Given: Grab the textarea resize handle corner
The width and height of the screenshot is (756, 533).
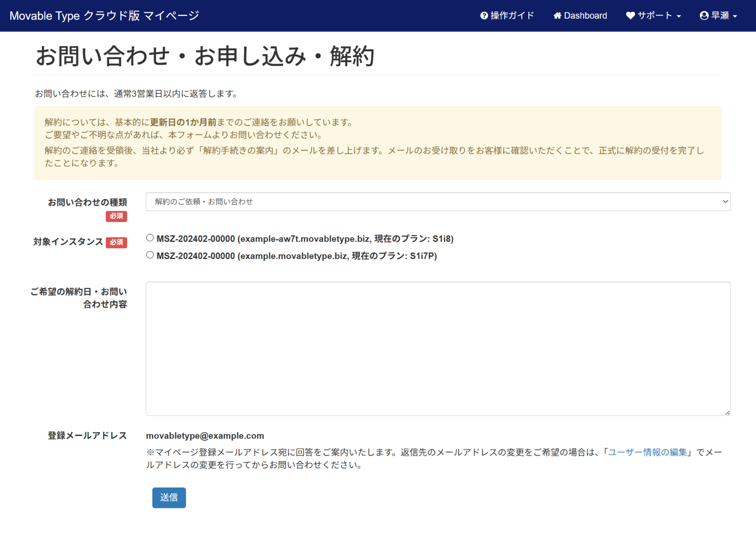Looking at the screenshot, I should coord(727,413).
